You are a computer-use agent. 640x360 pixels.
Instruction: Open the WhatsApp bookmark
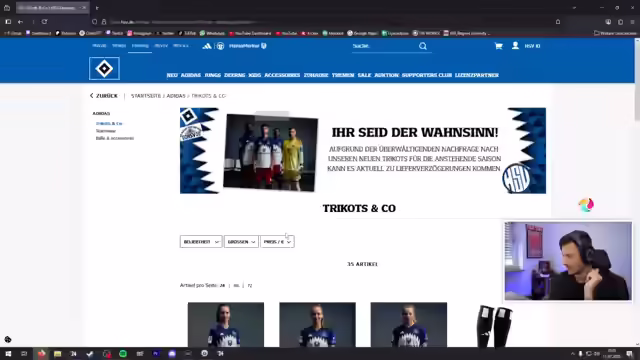212,33
